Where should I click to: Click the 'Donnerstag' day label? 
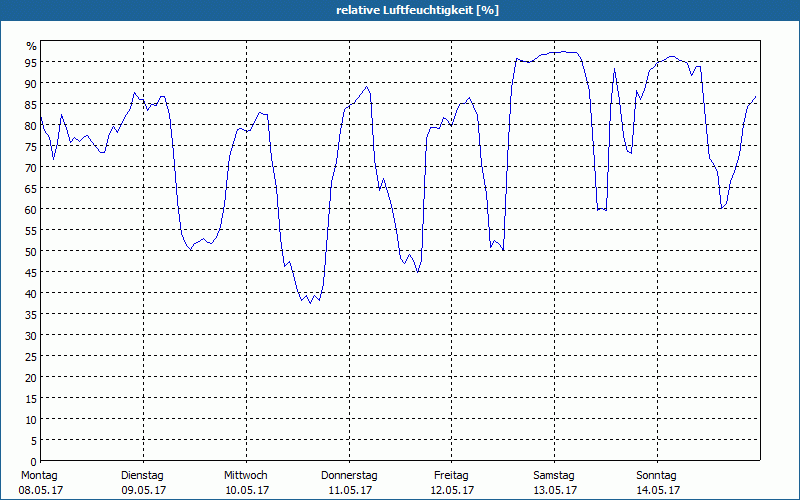[x=349, y=475]
